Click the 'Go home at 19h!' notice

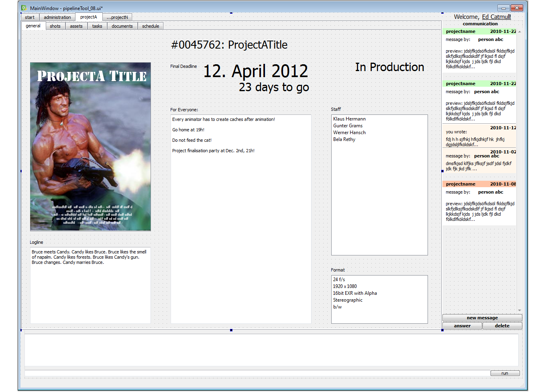click(188, 130)
